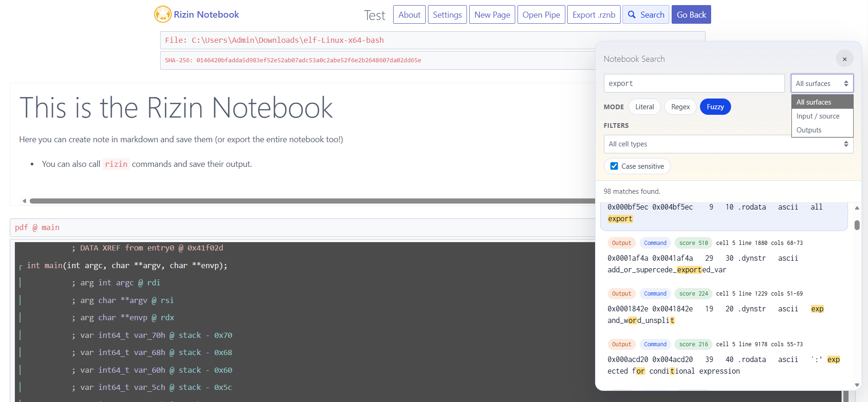
Task: Create a New Page
Action: pyautogui.click(x=492, y=15)
